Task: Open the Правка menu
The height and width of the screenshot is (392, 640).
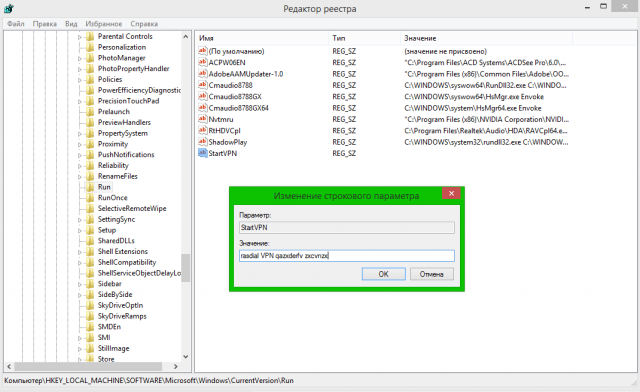Action: [44, 24]
